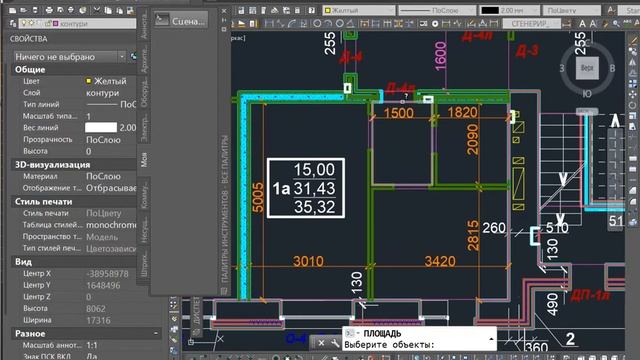Click the command line 'Выберите объекты:' prompt
Image resolution: width=640 pixels, height=360 pixels.
click(389, 344)
